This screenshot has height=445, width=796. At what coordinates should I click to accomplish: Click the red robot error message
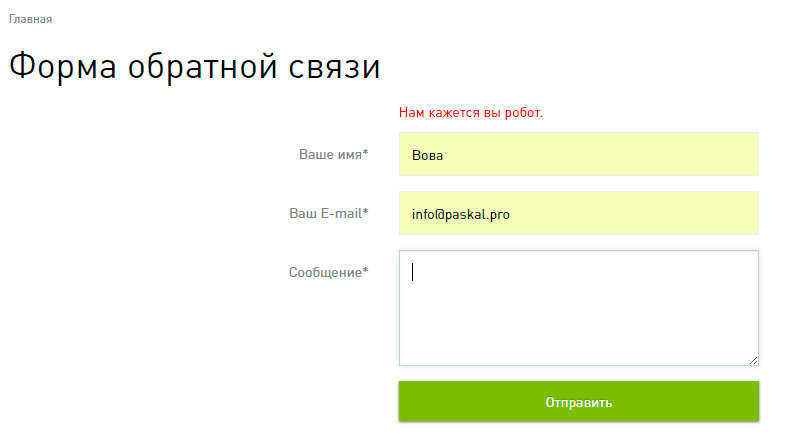click(470, 112)
